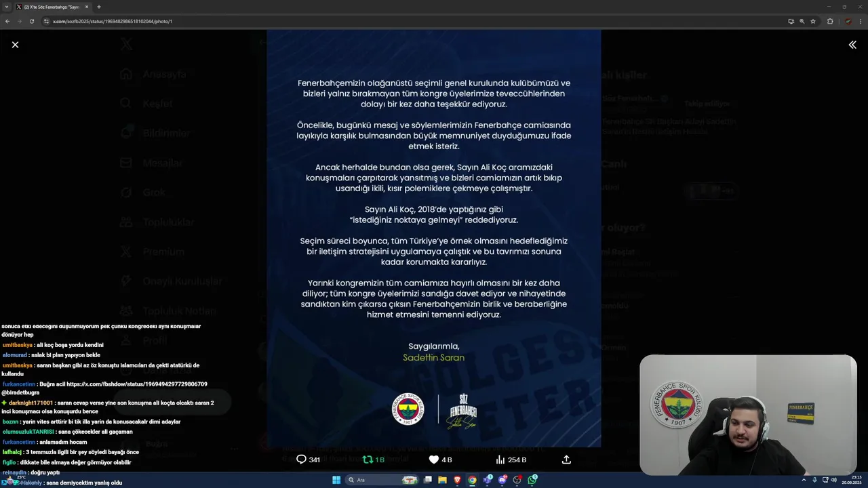This screenshot has width=868, height=488.
Task: Focus the x.com address bar URL
Action: 113,21
